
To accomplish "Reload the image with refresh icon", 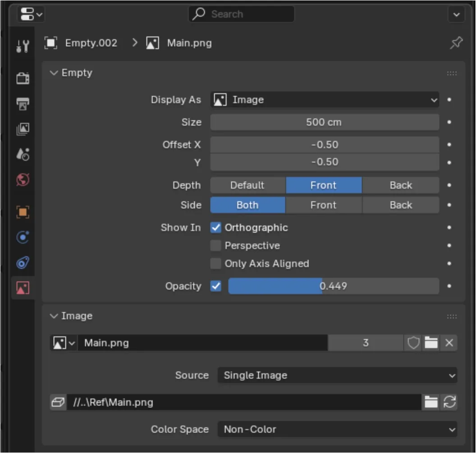I will 449,403.
